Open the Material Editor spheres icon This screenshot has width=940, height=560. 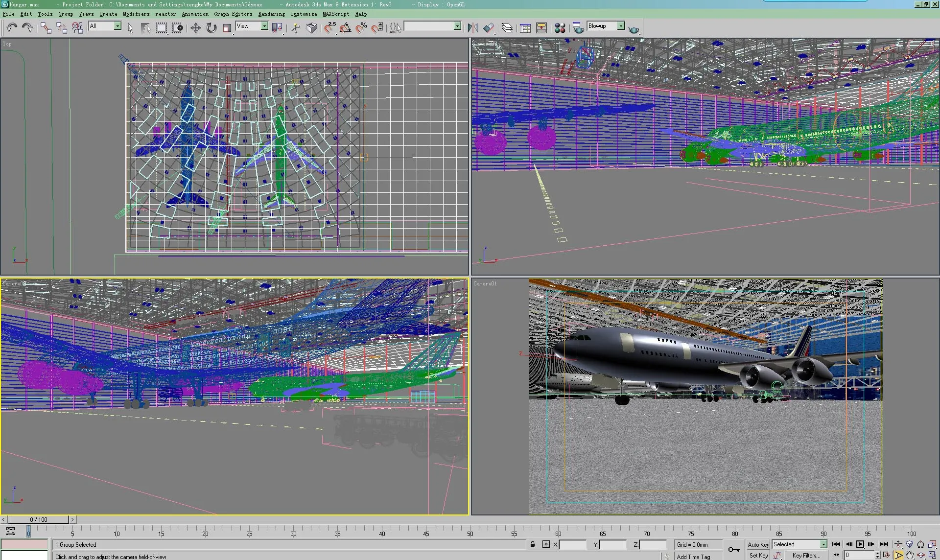[560, 28]
